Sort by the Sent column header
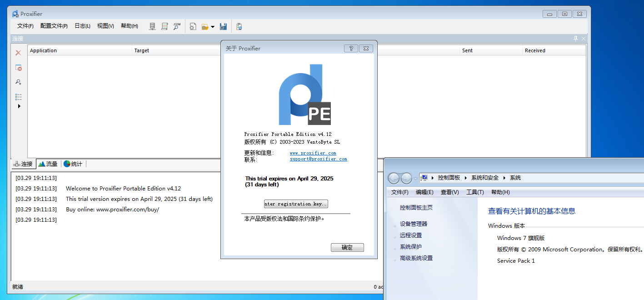644x300 pixels. click(x=491, y=50)
